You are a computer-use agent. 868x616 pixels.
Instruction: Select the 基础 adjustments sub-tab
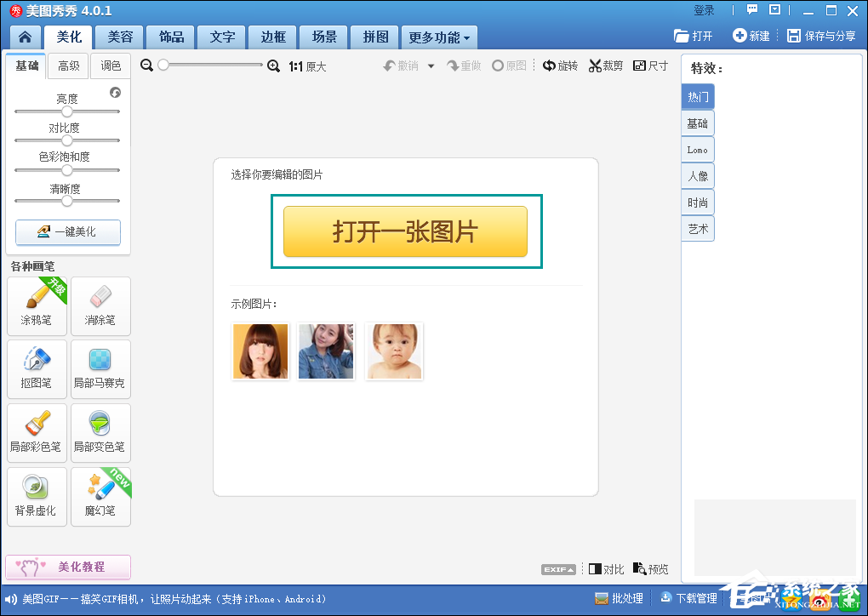click(x=26, y=66)
